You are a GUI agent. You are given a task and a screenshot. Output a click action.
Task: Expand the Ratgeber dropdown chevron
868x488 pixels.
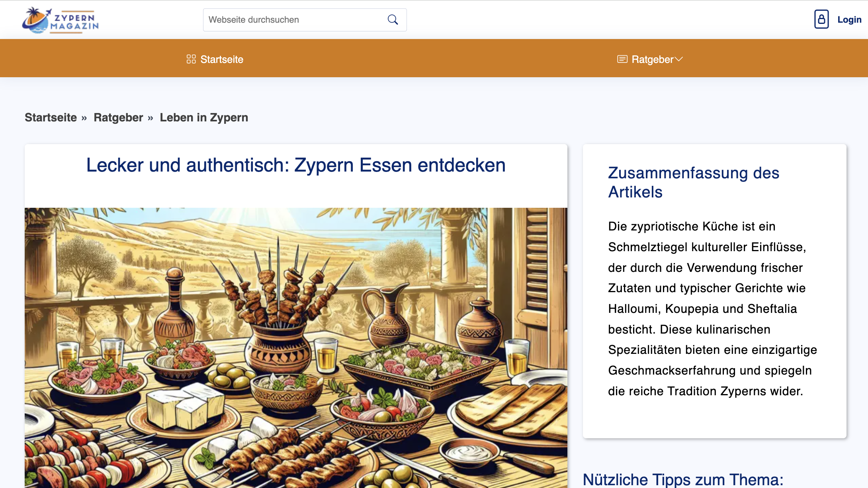(680, 59)
